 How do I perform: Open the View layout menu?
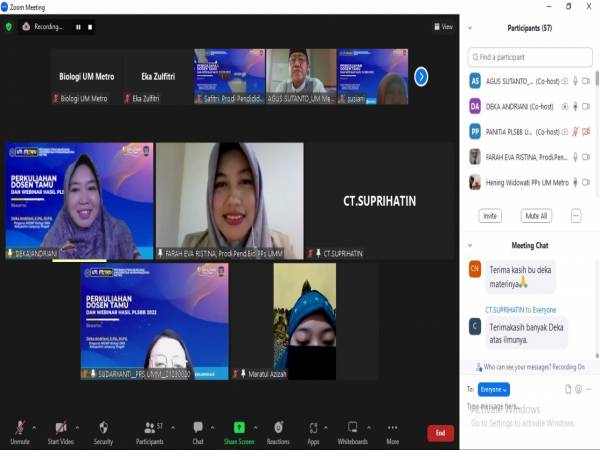tap(442, 27)
